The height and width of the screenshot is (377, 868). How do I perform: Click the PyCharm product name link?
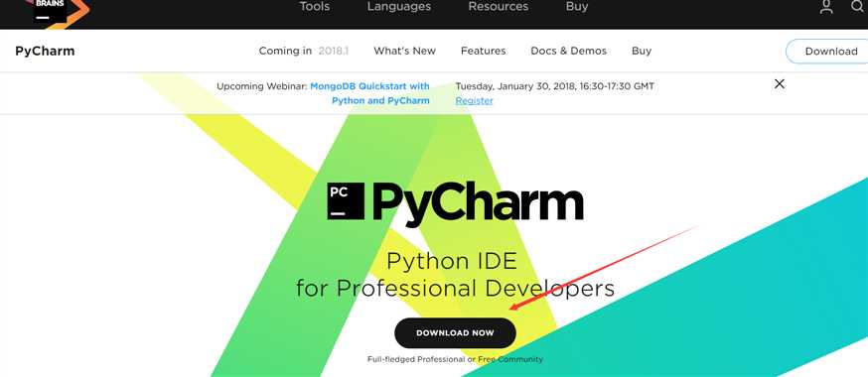(x=45, y=52)
